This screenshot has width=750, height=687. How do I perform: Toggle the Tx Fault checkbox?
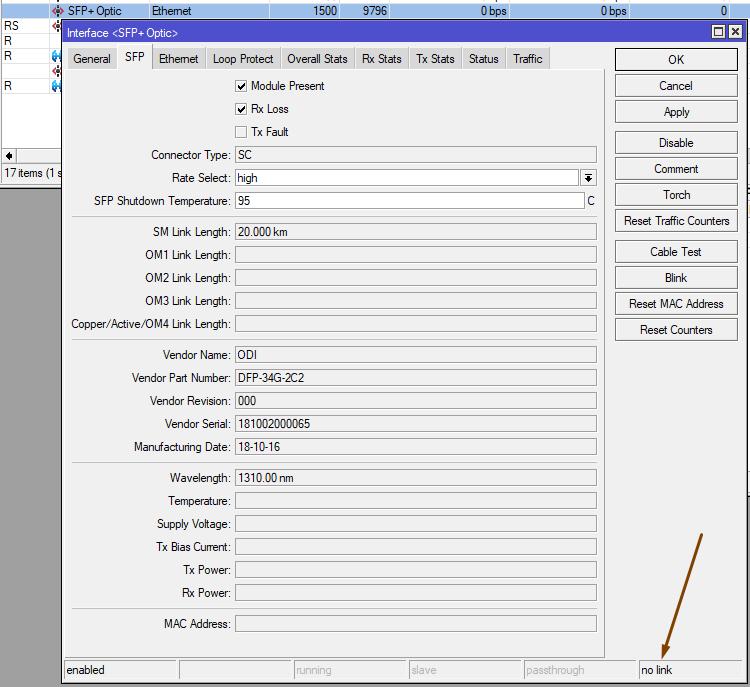point(241,132)
